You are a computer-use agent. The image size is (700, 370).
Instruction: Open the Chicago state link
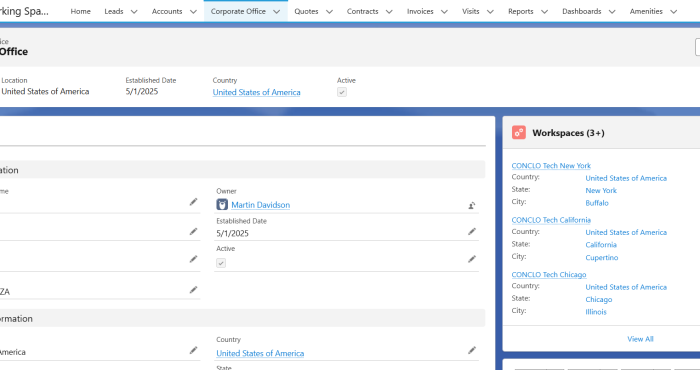599,299
